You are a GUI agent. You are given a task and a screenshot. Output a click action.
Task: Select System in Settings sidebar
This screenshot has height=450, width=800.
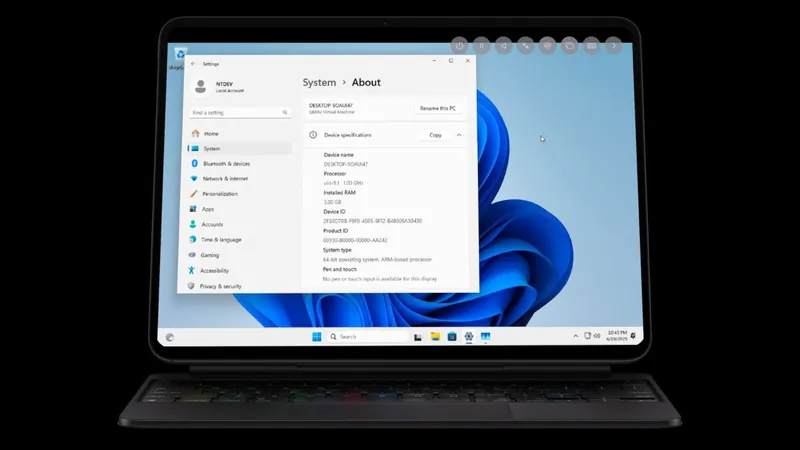tap(240, 148)
